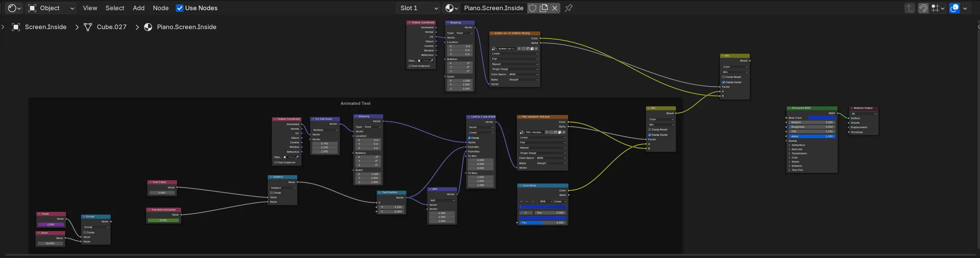
Task: Open new image copy icon in the title-marquee node
Action: click(x=556, y=132)
